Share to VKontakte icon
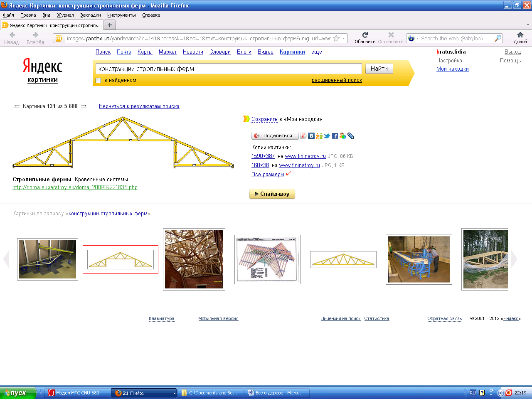The width and height of the screenshot is (532, 399). click(x=311, y=136)
